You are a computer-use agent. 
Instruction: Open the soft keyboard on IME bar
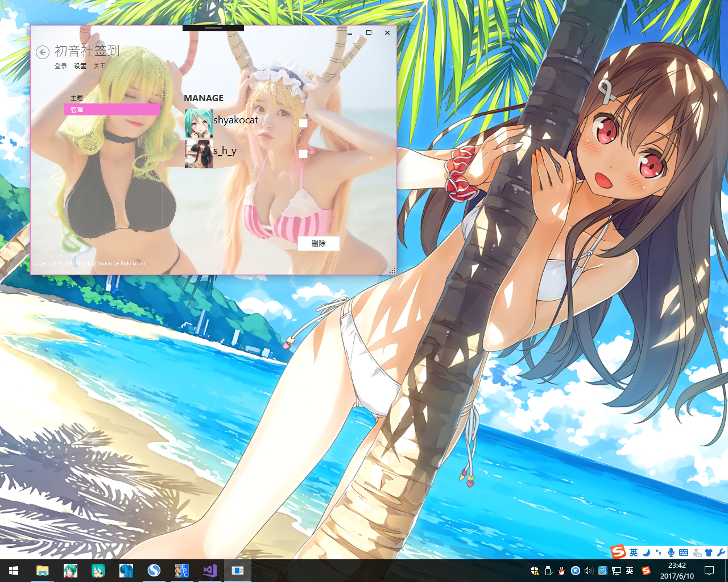point(684,552)
